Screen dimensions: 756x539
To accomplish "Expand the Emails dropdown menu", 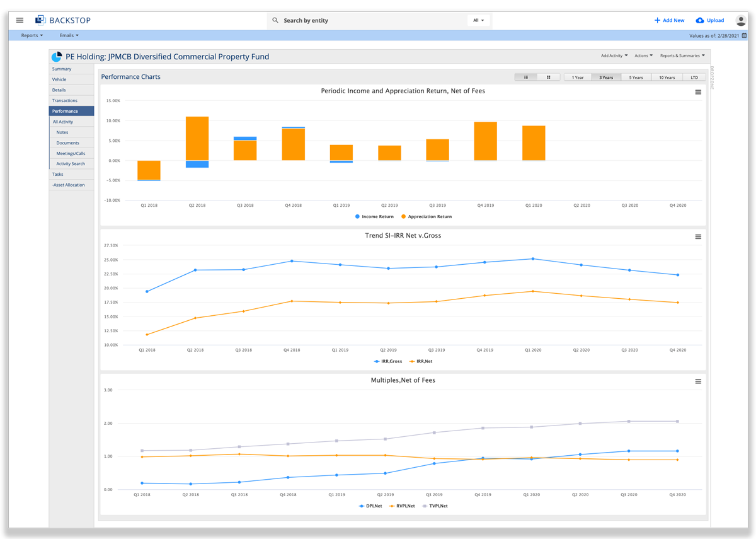I will pos(69,35).
